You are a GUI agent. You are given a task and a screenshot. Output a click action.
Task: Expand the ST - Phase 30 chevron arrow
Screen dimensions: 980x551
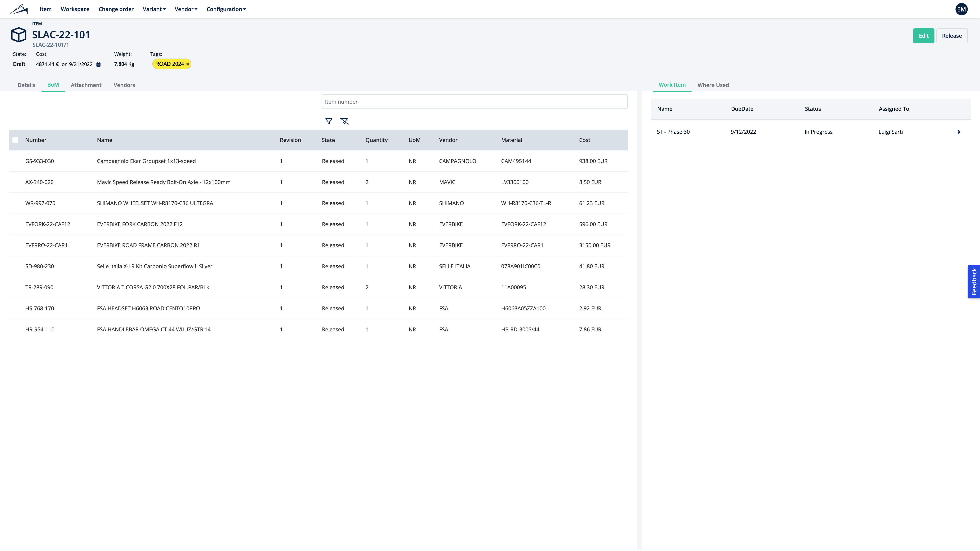tap(959, 132)
